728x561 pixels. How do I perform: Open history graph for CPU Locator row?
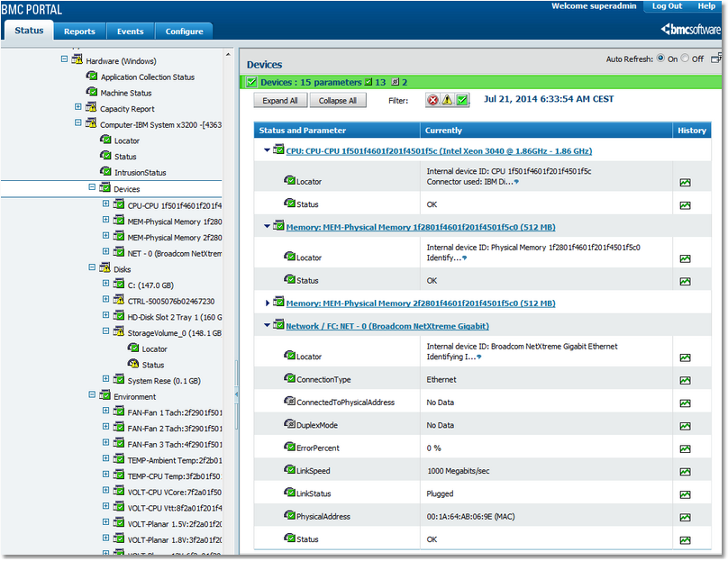(x=685, y=182)
